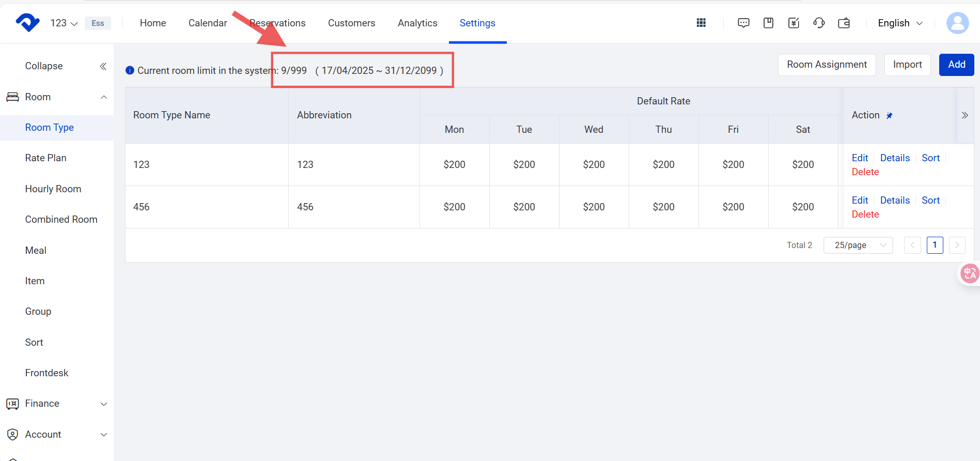Collapse the sidebar with double-chevron
The height and width of the screenshot is (461, 980).
click(x=103, y=66)
